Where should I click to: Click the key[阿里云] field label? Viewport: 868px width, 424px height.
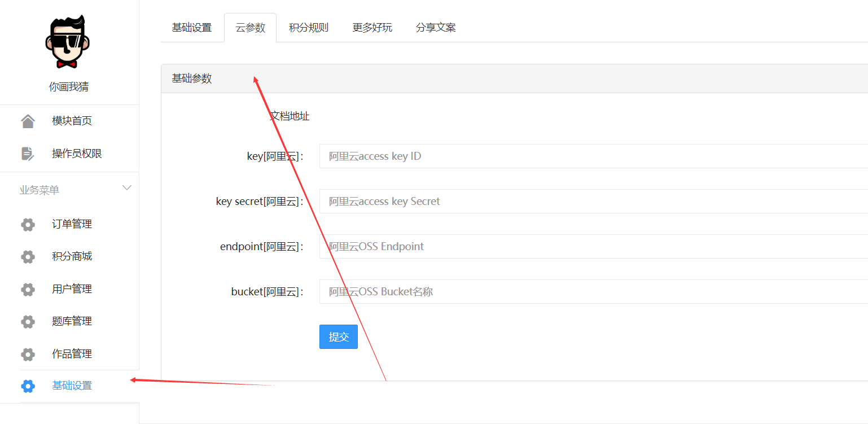pyautogui.click(x=275, y=156)
